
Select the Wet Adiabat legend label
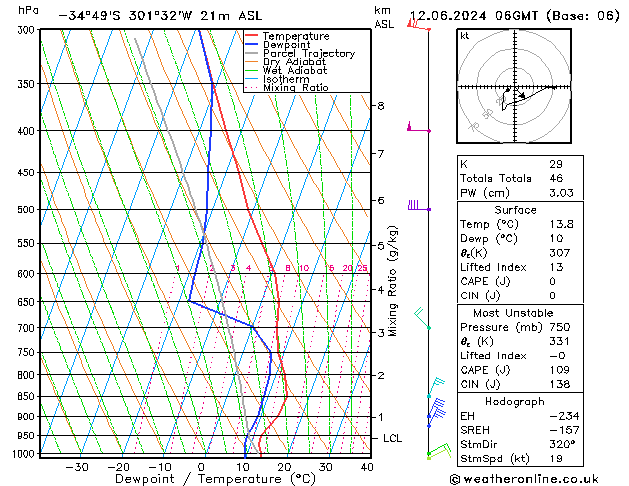coord(295,71)
